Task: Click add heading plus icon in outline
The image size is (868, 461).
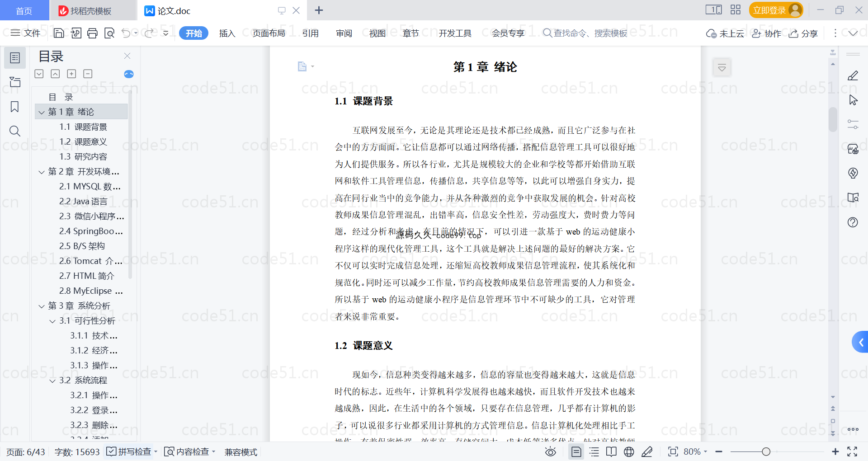Action: coord(71,74)
